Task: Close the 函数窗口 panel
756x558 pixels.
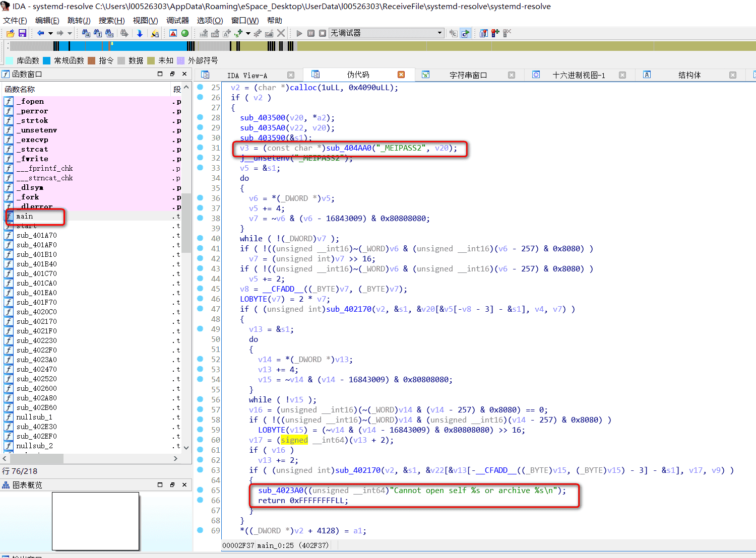Action: tap(184, 74)
